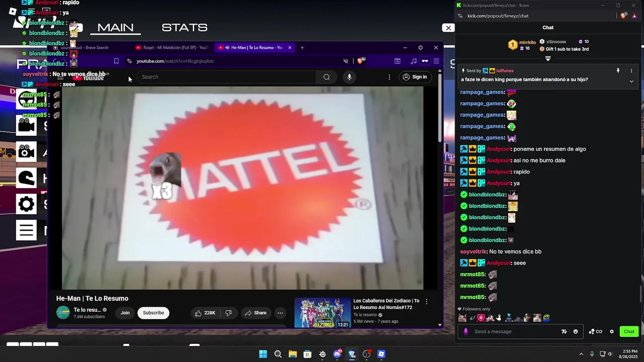Open Windows Start menu
The image size is (644, 362).
pos(263,354)
